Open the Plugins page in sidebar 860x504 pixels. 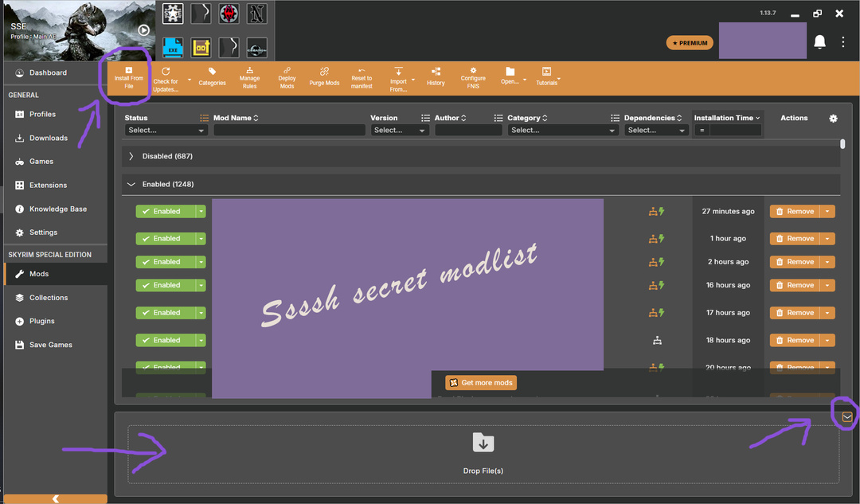[x=41, y=322]
